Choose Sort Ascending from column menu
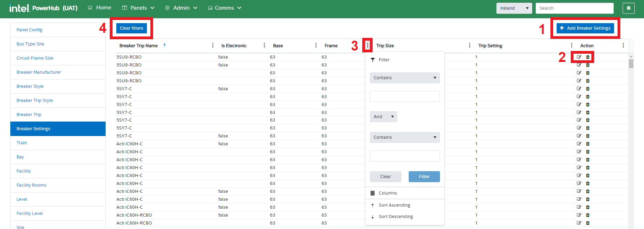The image size is (644, 229). tap(394, 205)
